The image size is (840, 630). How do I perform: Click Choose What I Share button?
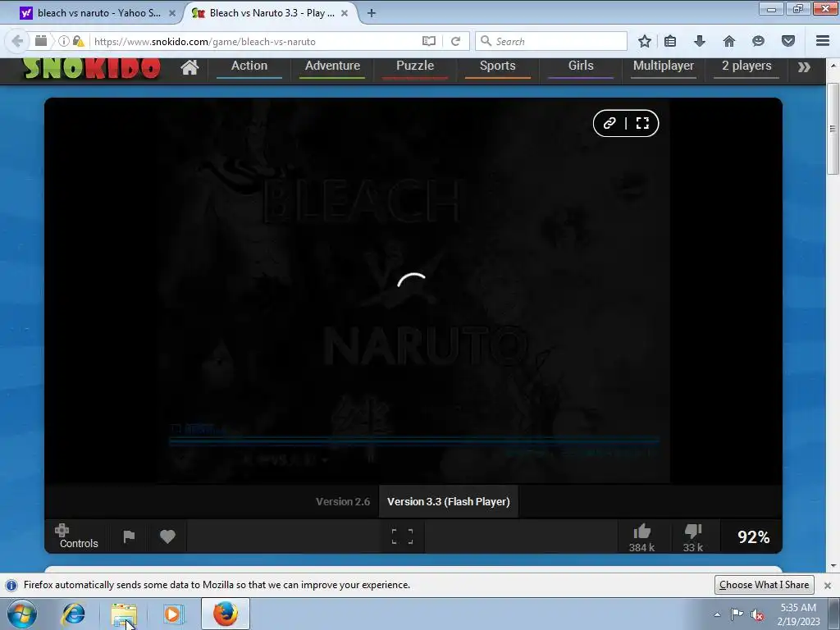click(x=764, y=584)
